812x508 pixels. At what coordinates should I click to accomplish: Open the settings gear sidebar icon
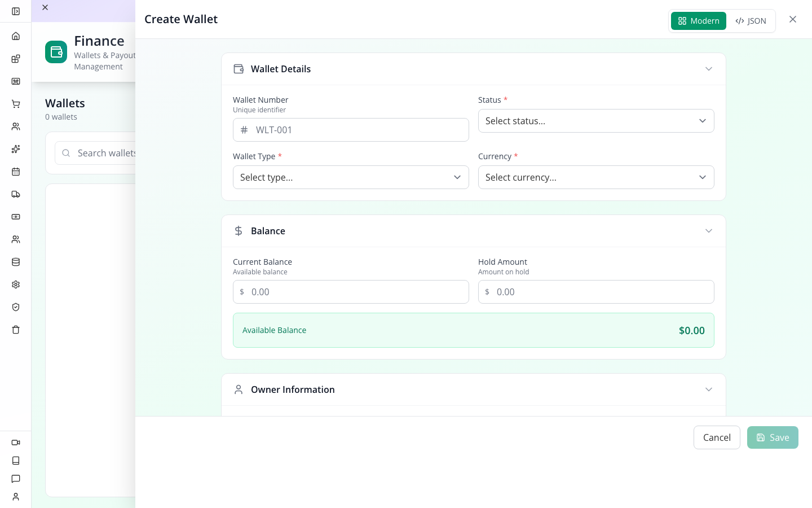pyautogui.click(x=16, y=284)
